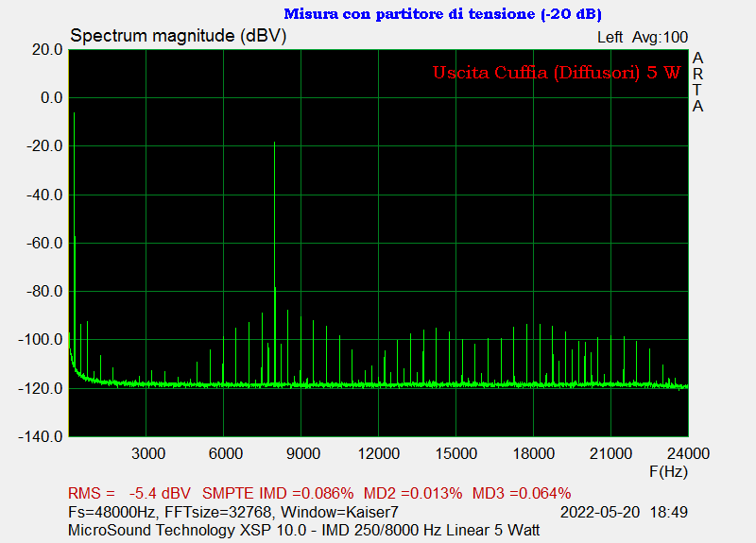Click the 'Fs=48000Hz' sampling rate text
Image resolution: width=756 pixels, height=543 pixels.
pyautogui.click(x=112, y=512)
